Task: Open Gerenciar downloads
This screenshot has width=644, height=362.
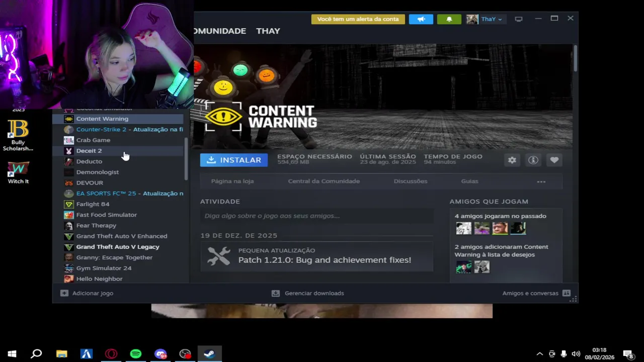Action: pos(308,293)
